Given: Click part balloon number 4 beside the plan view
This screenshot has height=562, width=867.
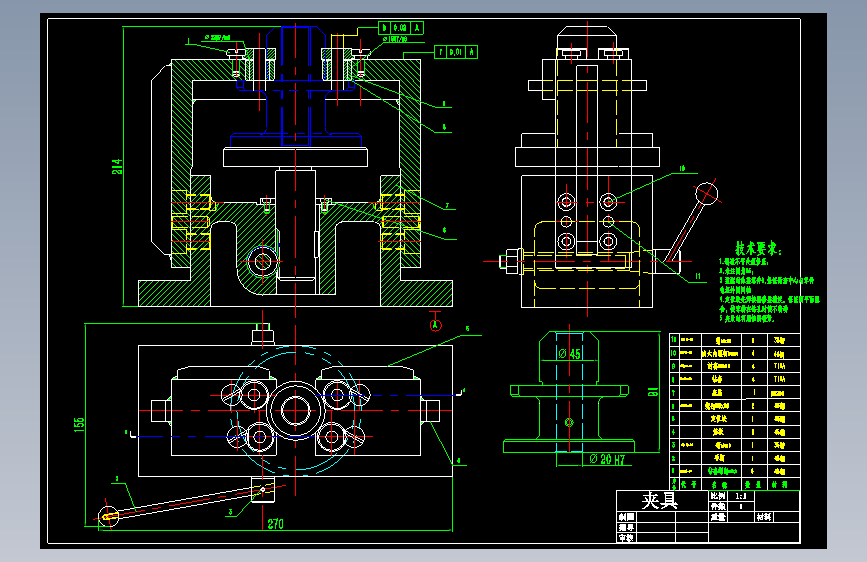Looking at the screenshot, I should click(458, 460).
